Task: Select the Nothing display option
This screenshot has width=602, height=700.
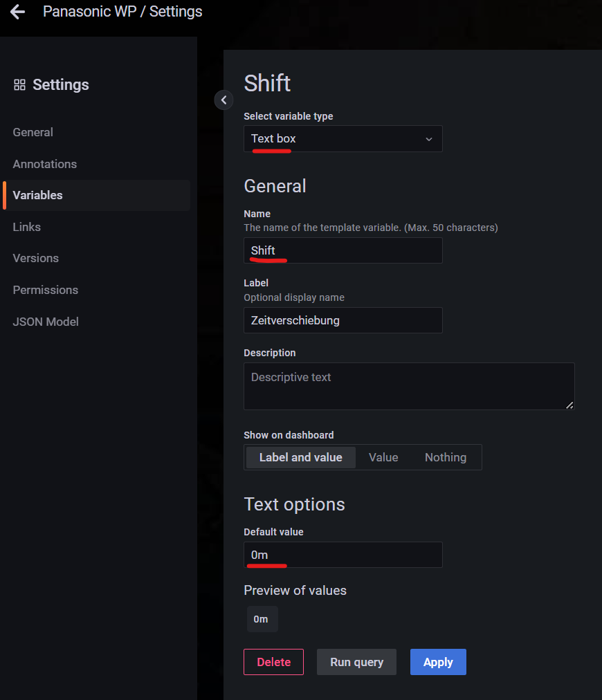Action: point(445,457)
